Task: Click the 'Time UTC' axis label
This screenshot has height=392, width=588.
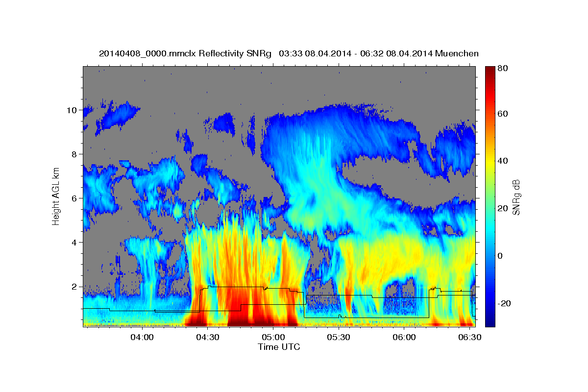Action: (279, 347)
